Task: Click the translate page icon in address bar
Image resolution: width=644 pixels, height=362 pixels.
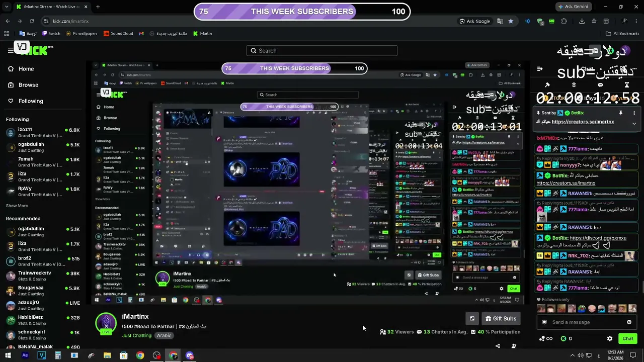Action: coord(500,21)
